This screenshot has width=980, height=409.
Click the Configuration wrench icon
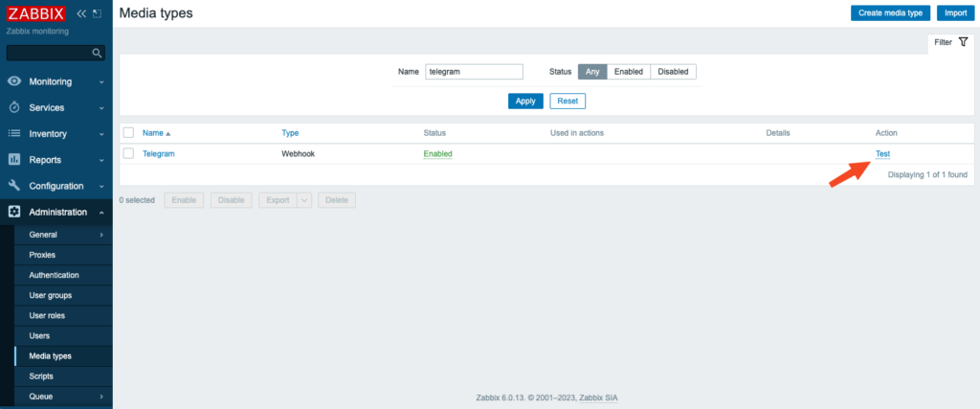pos(14,186)
